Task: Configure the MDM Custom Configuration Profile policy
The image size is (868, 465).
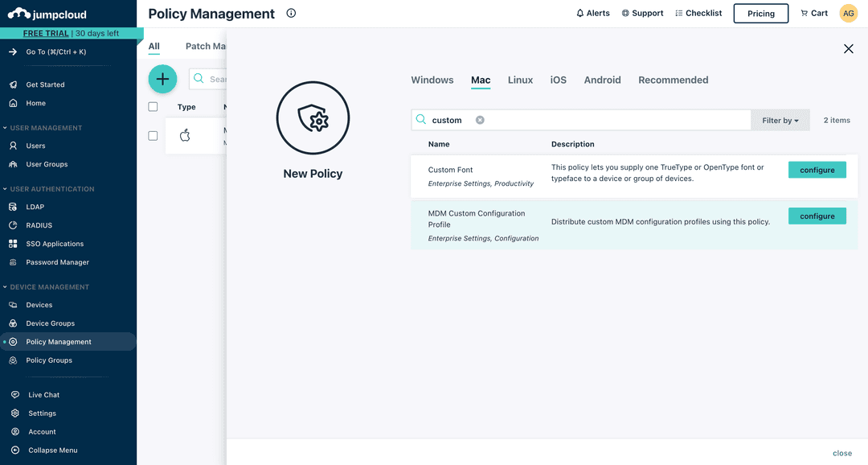Action: 817,216
